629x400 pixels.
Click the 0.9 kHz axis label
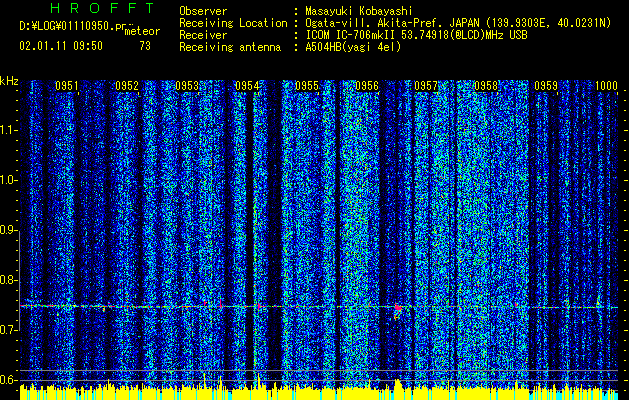9,230
